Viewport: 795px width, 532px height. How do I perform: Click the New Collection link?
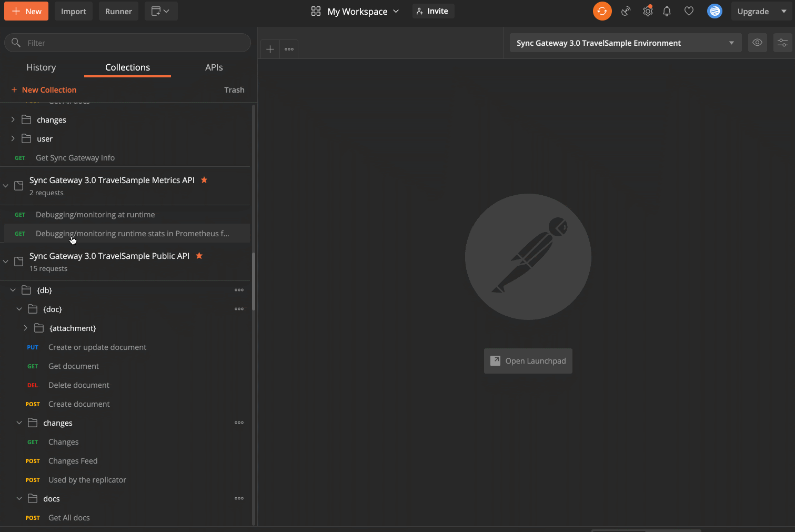pyautogui.click(x=44, y=90)
